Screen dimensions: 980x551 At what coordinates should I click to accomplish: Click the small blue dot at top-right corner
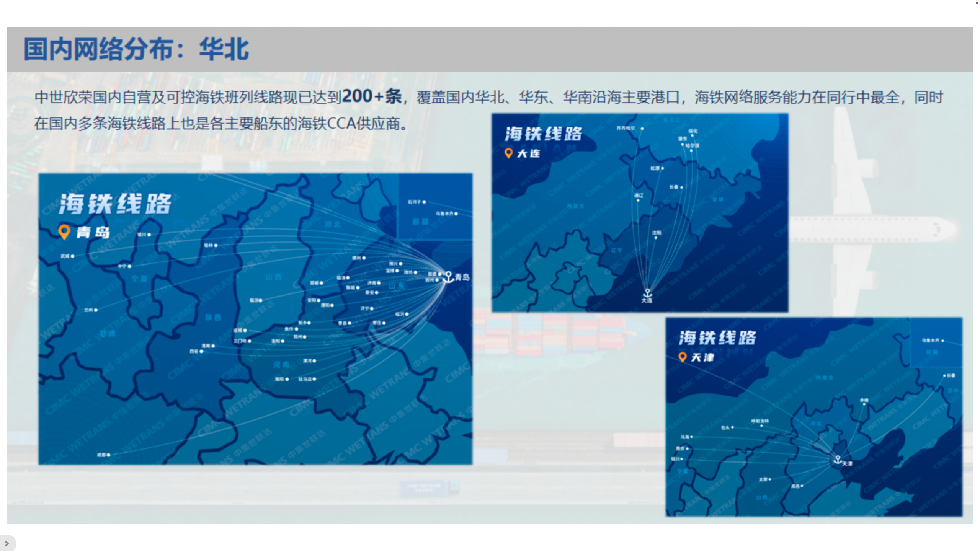(977, 3)
